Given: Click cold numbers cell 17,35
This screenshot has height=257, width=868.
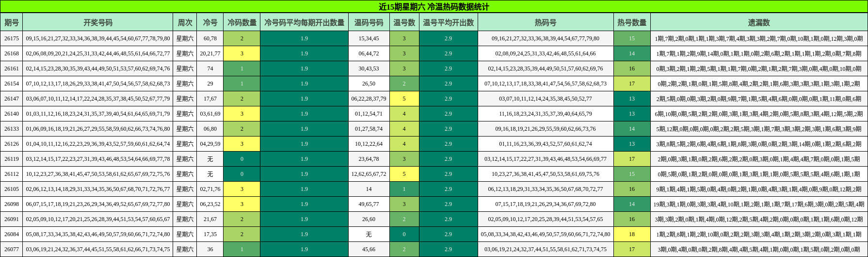Looking at the screenshot, I should (210, 234).
